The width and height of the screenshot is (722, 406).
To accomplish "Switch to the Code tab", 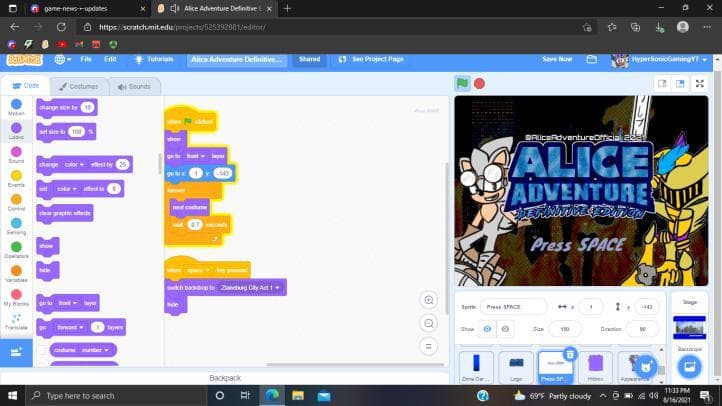I will click(26, 86).
